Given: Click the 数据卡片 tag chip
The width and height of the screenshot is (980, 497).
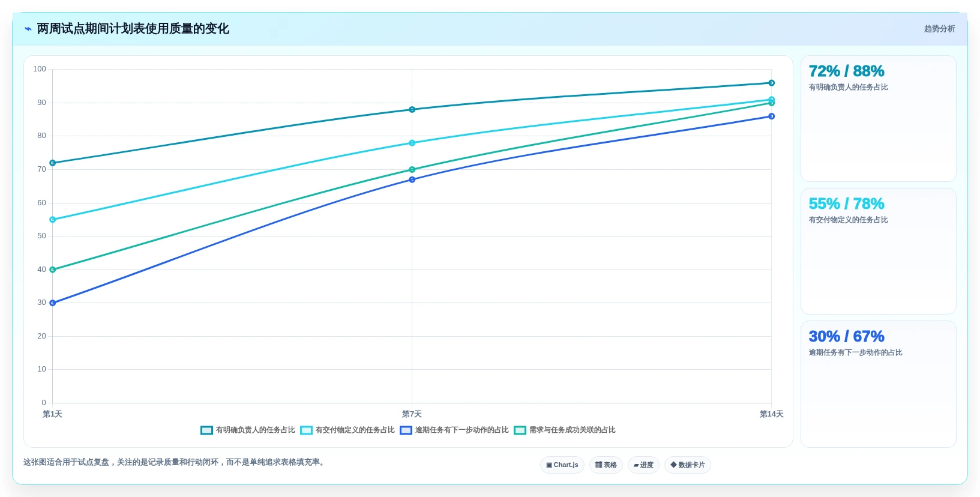Looking at the screenshot, I should click(x=688, y=465).
